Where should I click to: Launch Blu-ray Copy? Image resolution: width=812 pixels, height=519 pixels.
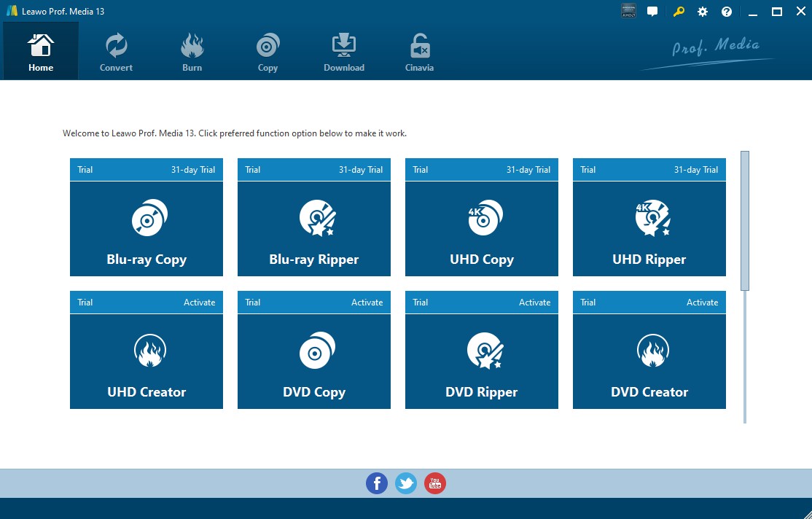146,228
